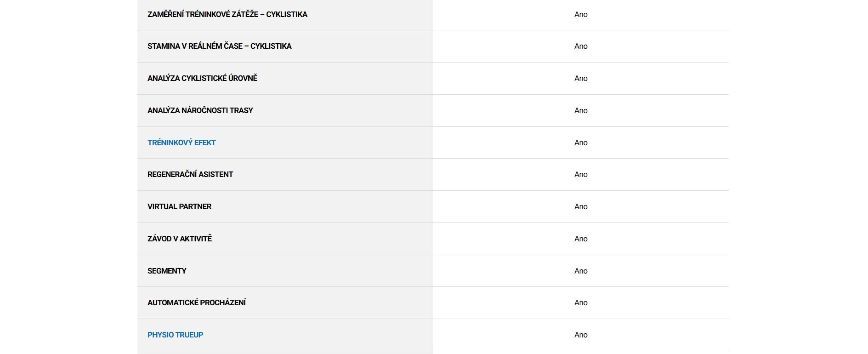Click the STAMINA V REÁLNÉM ČASE label
The image size is (868, 354).
219,46
